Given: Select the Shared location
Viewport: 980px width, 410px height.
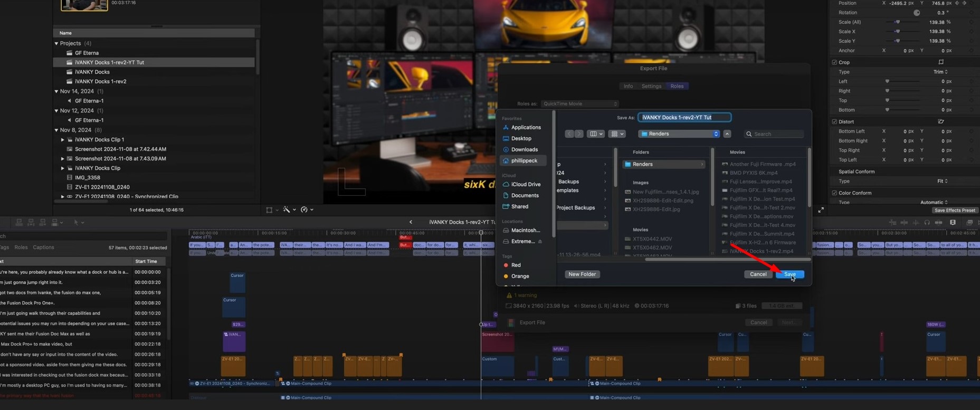Looking at the screenshot, I should point(515,206).
